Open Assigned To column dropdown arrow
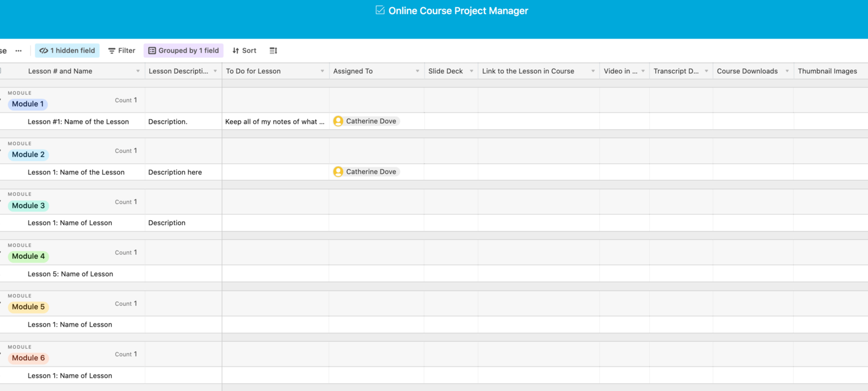The height and width of the screenshot is (391, 868). tap(417, 71)
